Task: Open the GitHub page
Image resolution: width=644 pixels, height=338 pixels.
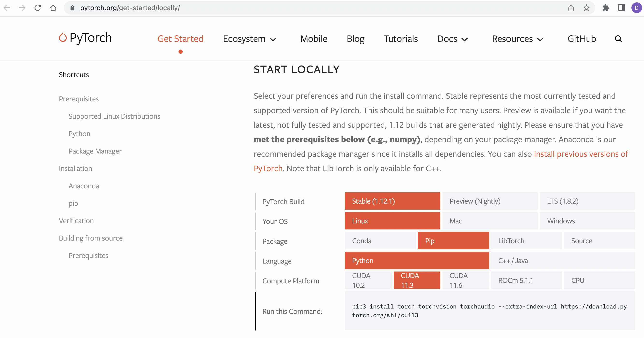Action: [581, 39]
